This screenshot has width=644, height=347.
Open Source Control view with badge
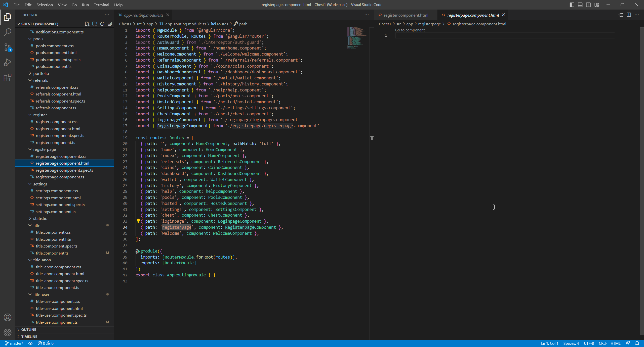pyautogui.click(x=8, y=47)
